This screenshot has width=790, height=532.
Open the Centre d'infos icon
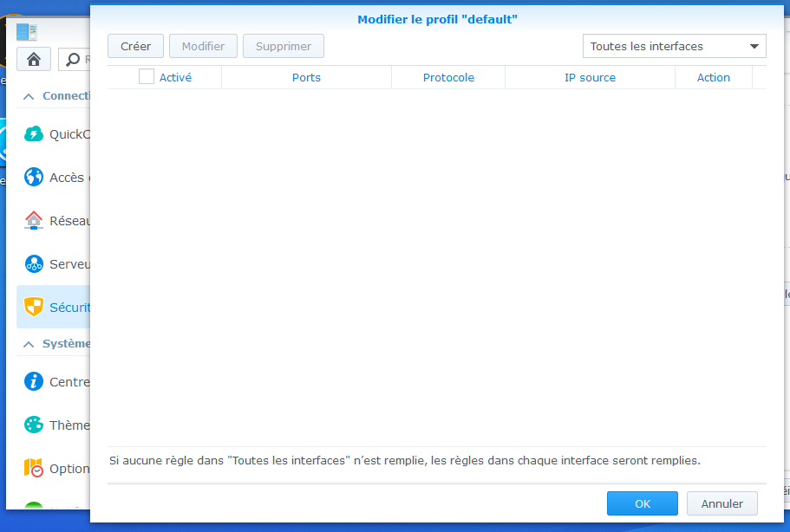tap(34, 381)
